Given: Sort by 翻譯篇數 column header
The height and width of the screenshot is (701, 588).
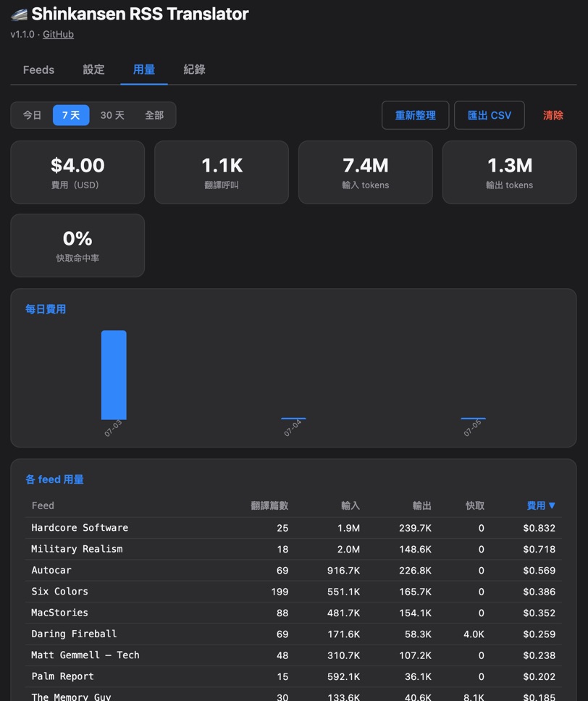Looking at the screenshot, I should coord(269,505).
